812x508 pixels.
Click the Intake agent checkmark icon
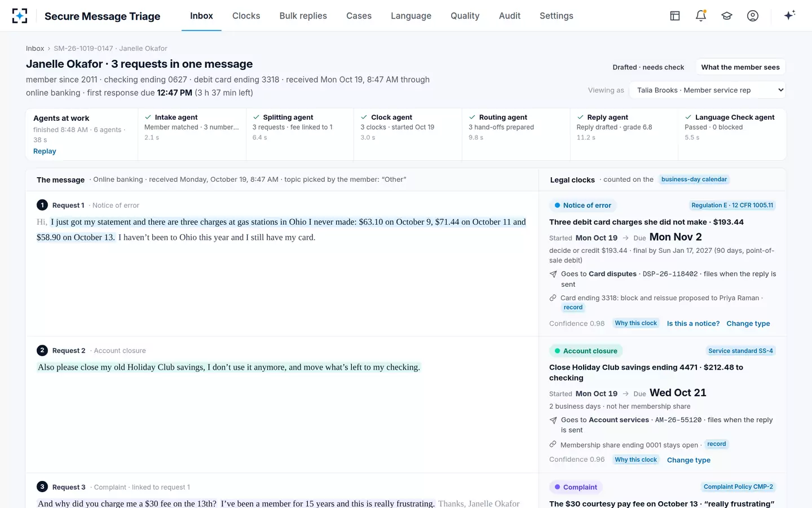click(x=148, y=117)
